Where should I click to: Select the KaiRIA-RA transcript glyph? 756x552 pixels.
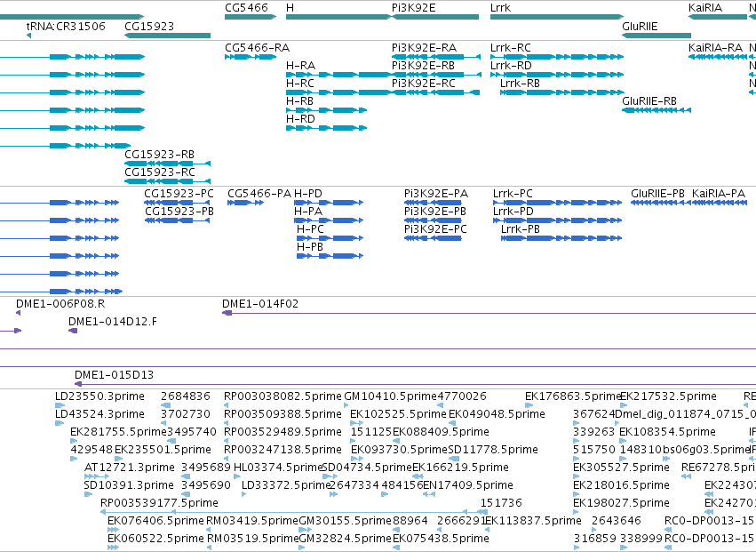(718, 57)
